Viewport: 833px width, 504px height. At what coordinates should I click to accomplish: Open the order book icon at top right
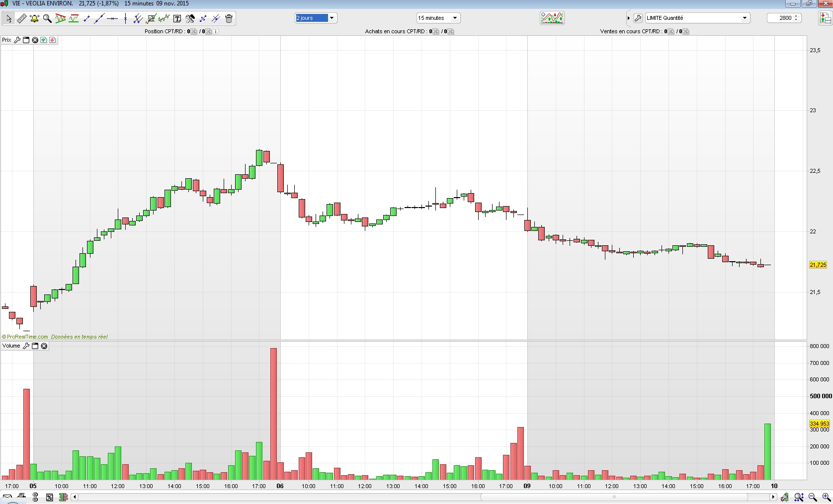pyautogui.click(x=825, y=18)
